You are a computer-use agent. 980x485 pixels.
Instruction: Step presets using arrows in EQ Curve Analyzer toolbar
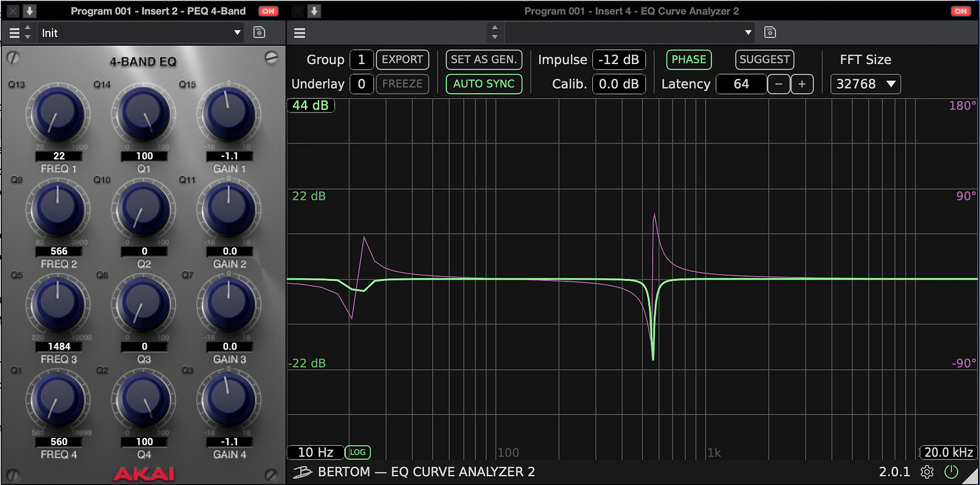click(x=495, y=32)
